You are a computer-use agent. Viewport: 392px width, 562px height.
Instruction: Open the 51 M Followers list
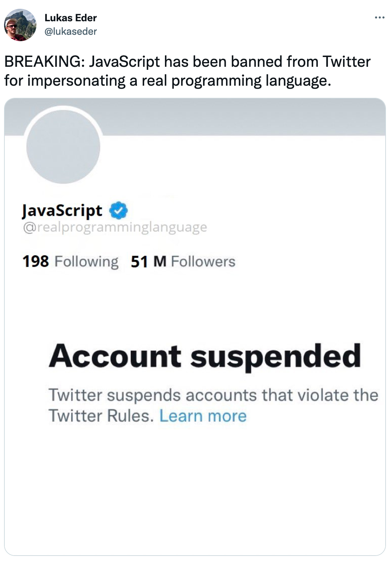183,261
